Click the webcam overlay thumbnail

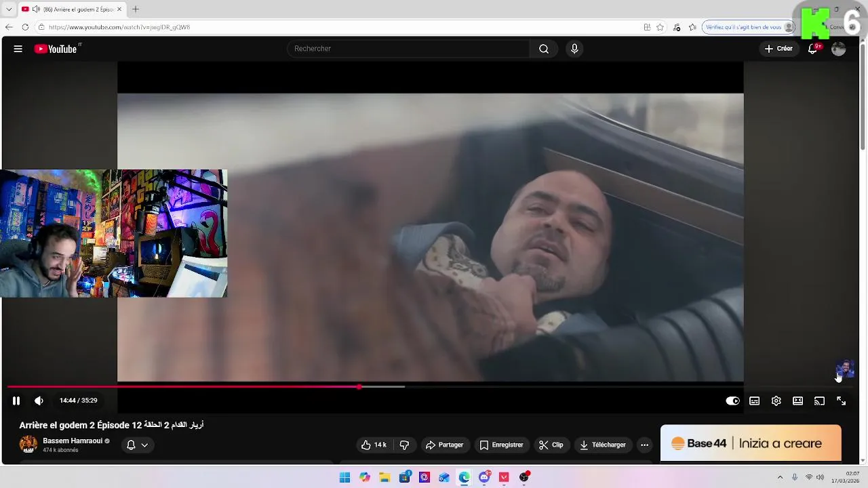pyautogui.click(x=113, y=233)
